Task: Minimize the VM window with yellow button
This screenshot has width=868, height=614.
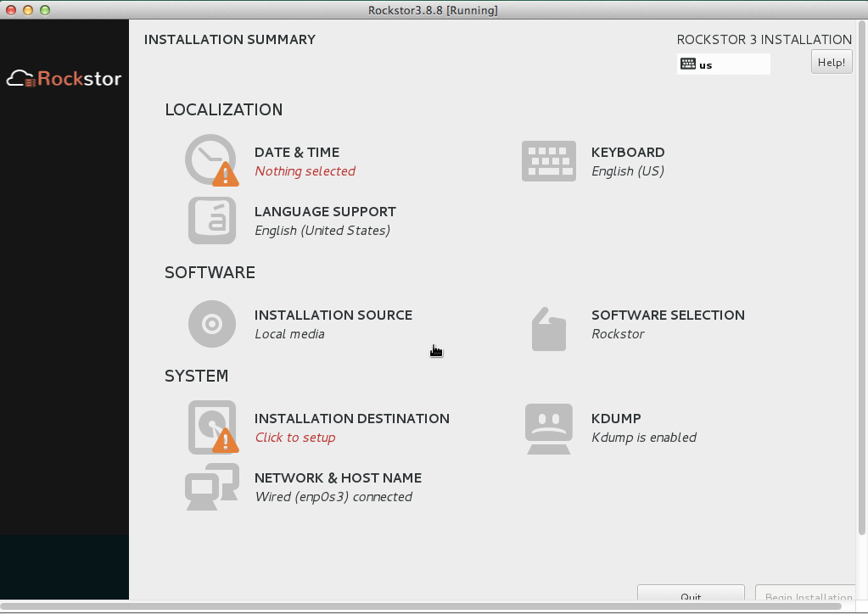Action: point(28,10)
